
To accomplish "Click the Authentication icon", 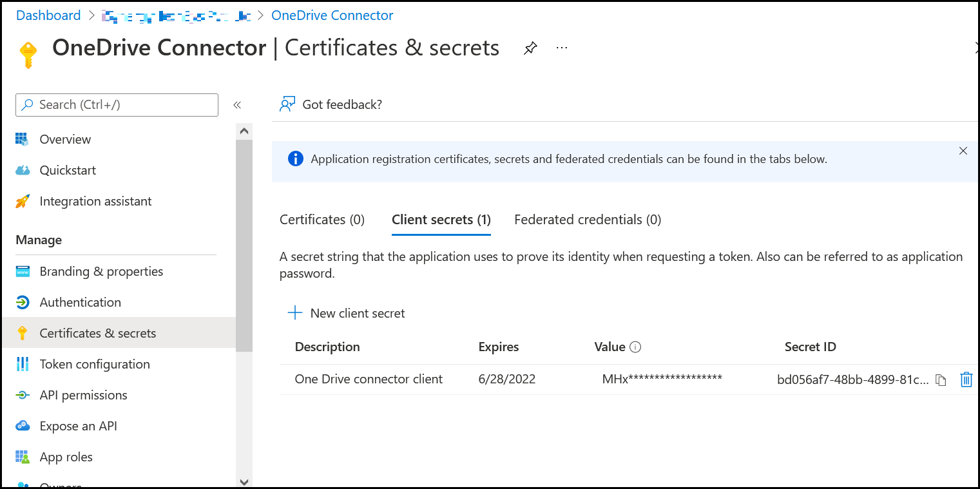I will [23, 302].
